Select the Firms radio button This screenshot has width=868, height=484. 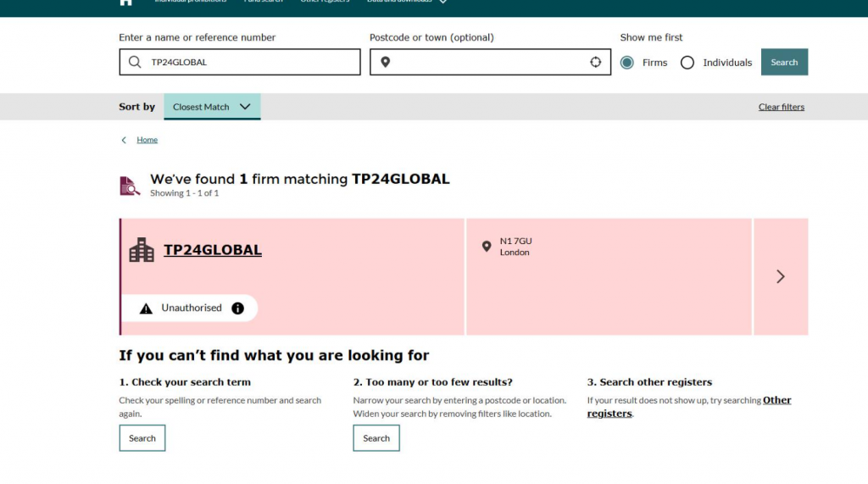tap(626, 63)
